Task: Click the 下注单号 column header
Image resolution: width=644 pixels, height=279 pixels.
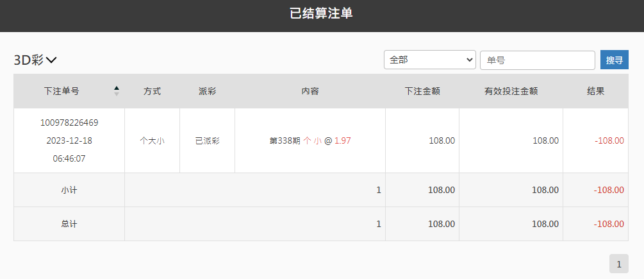Action: [x=62, y=91]
